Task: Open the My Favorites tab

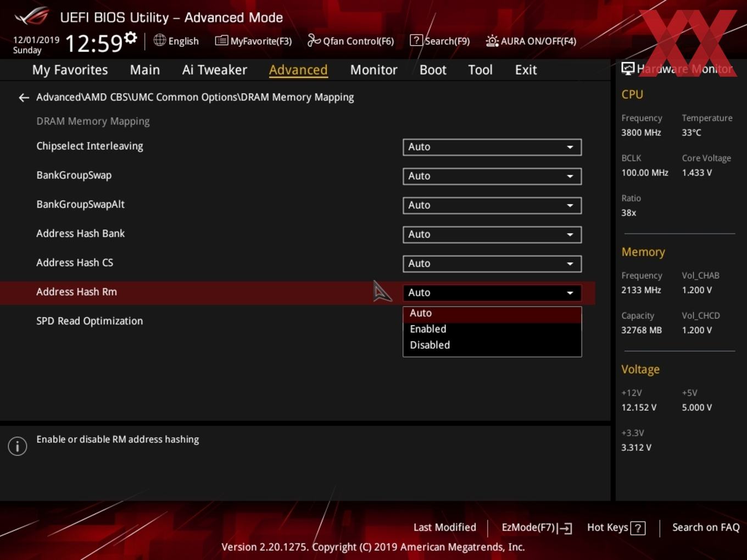Action: pos(70,70)
